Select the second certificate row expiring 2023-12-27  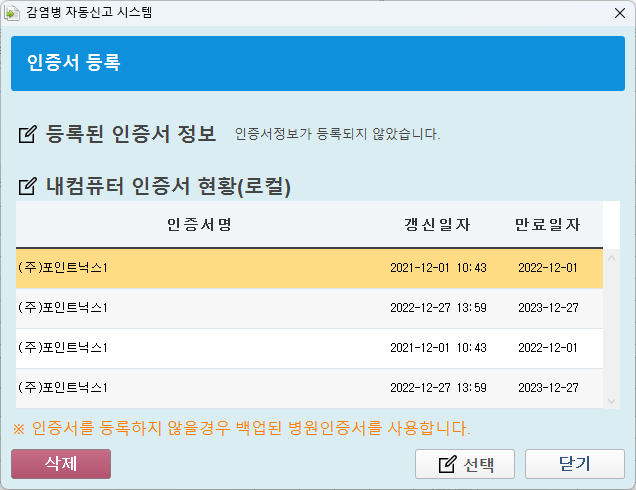coord(200,308)
